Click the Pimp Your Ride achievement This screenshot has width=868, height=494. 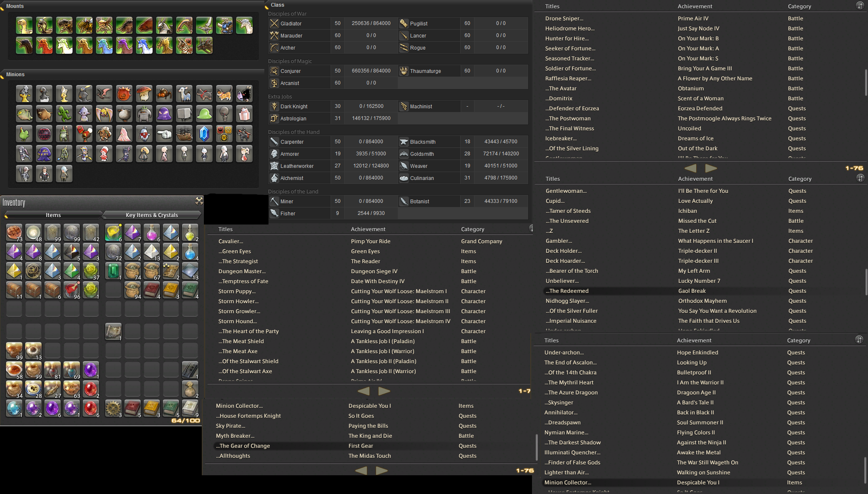[371, 241]
